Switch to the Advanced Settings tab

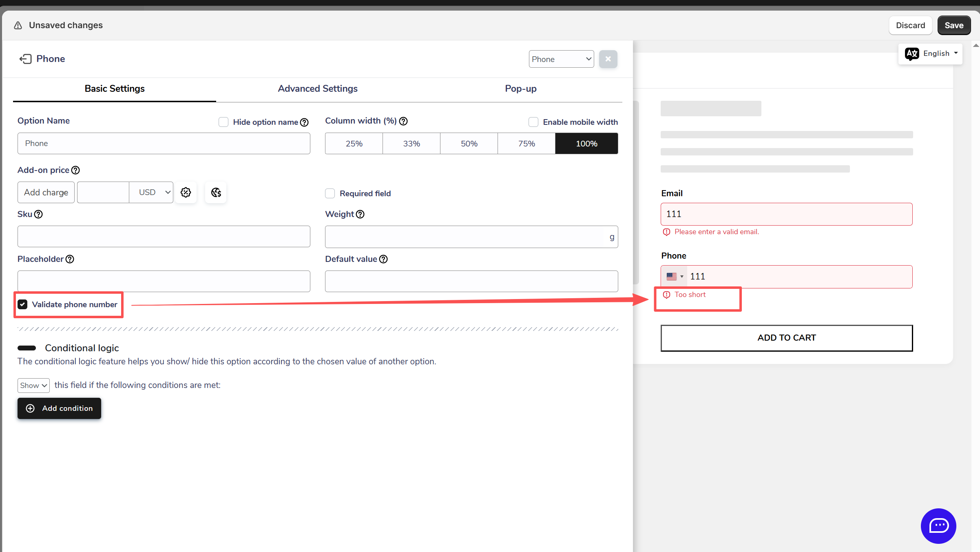pos(317,89)
